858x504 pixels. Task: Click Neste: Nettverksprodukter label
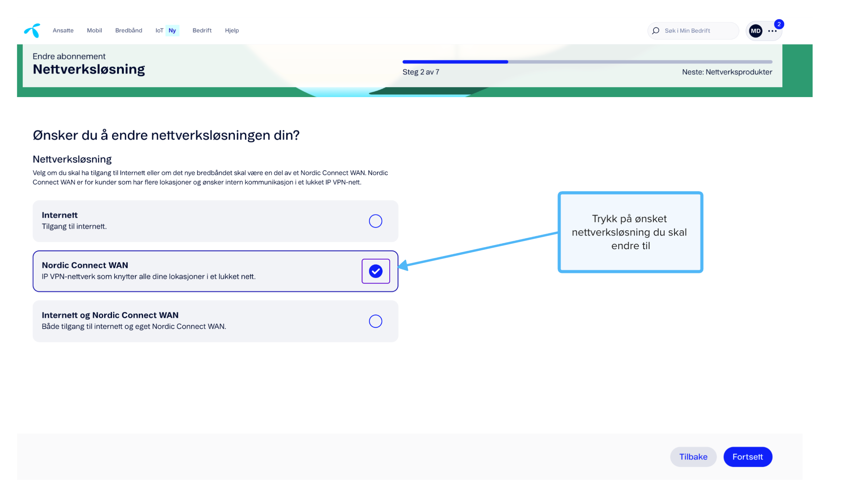[x=727, y=72]
